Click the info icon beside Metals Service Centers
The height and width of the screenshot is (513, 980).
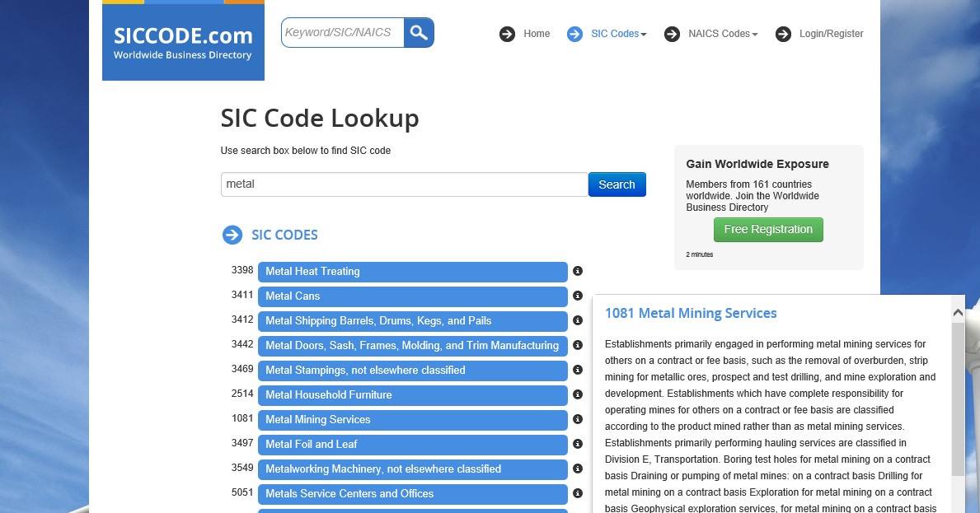(x=578, y=494)
